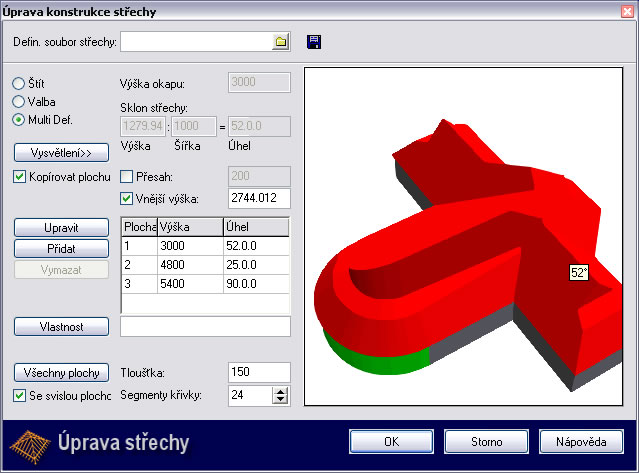Click the Všechny plochy button
The width and height of the screenshot is (639, 473).
click(60, 373)
